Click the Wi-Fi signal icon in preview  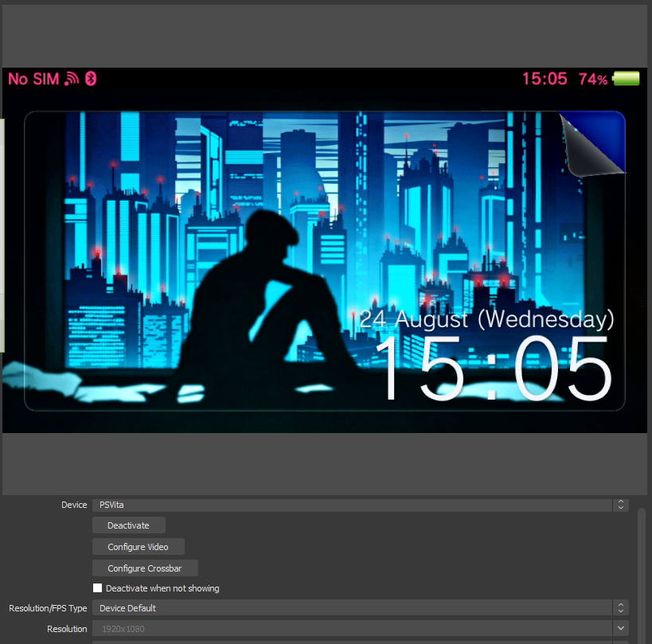pyautogui.click(x=72, y=79)
